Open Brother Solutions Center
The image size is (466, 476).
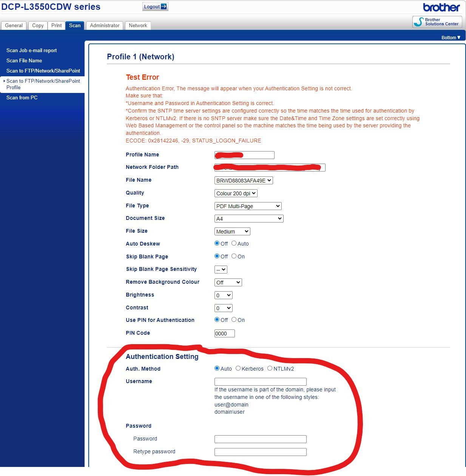tap(437, 22)
